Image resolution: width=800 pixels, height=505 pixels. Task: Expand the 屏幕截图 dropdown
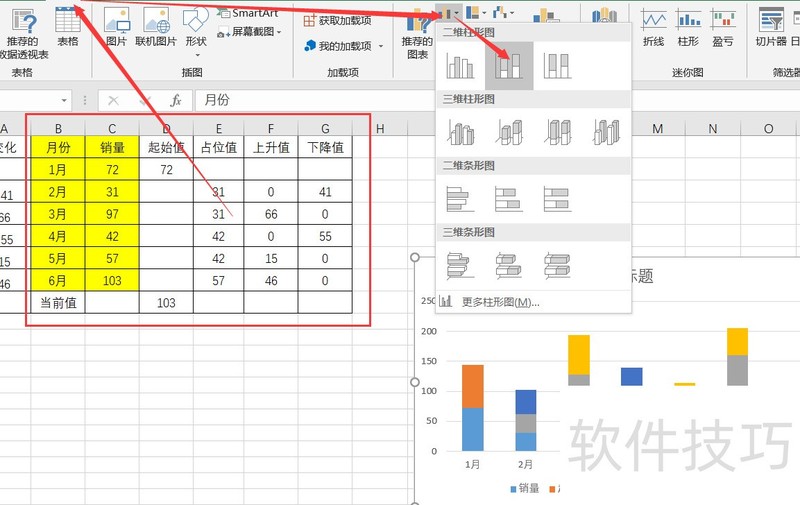279,32
